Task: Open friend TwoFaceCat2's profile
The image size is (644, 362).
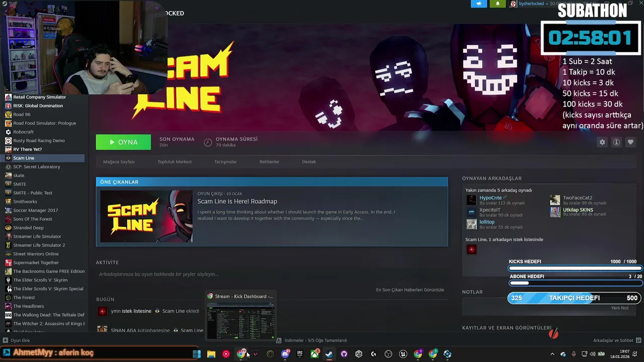Action: tap(578, 198)
